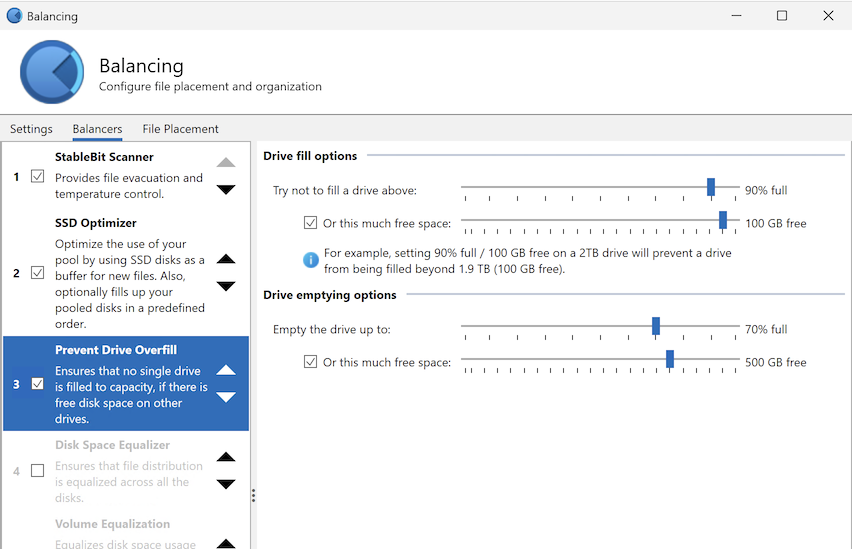Click the large Balancing logo icon
The height and width of the screenshot is (549, 852).
(x=52, y=72)
